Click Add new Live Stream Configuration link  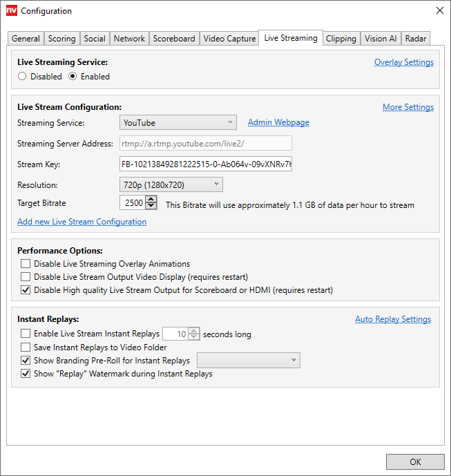(x=81, y=222)
